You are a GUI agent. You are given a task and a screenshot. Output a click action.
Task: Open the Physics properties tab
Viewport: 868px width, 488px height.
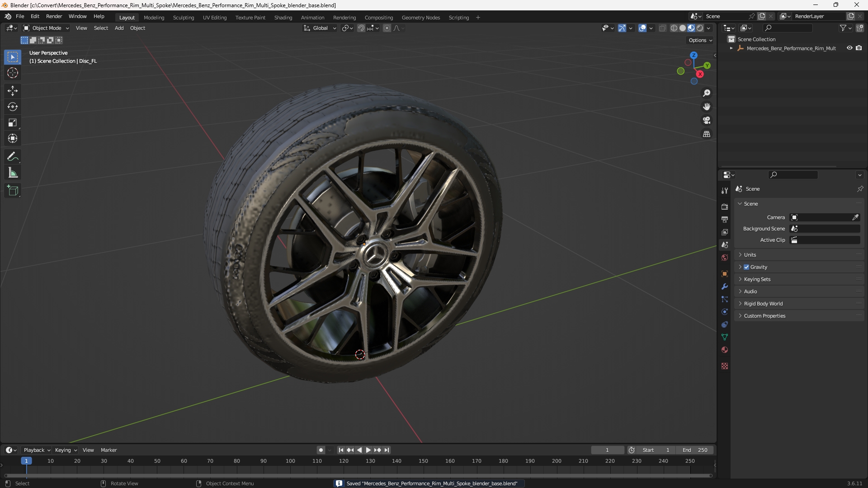(x=725, y=312)
